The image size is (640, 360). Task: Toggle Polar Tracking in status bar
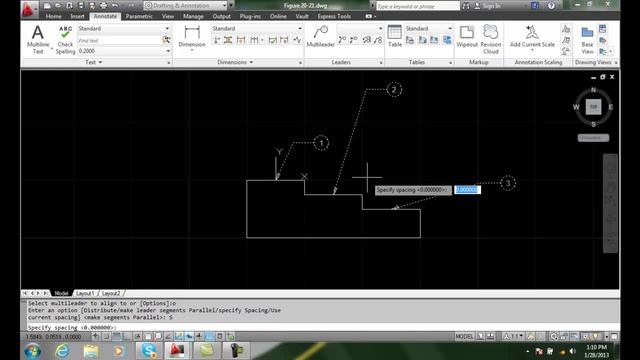pyautogui.click(x=138, y=337)
